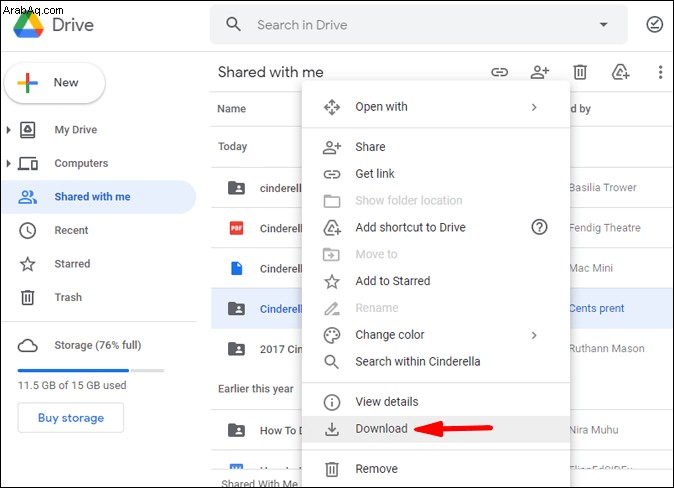Viewport: 674px width, 488px height.
Task: Open search options dropdown arrow
Action: pyautogui.click(x=604, y=25)
